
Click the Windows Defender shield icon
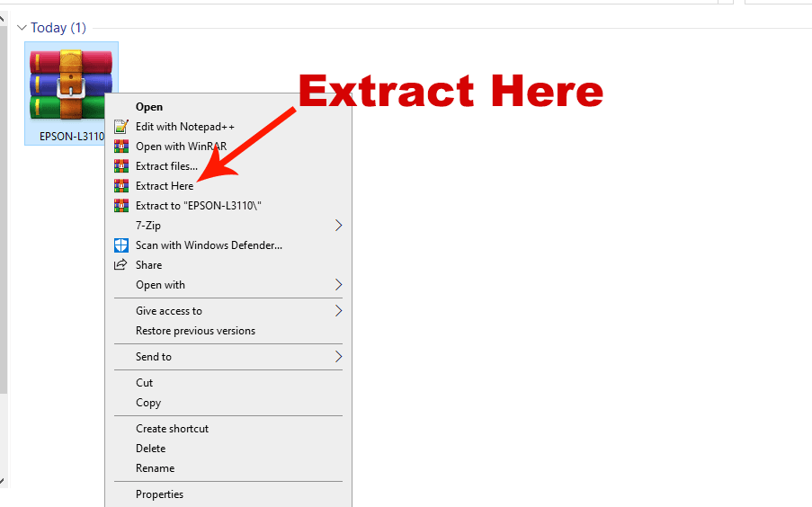pos(121,245)
